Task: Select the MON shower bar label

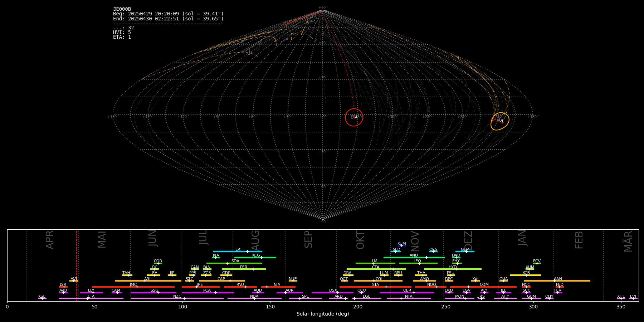Action: 460,297
